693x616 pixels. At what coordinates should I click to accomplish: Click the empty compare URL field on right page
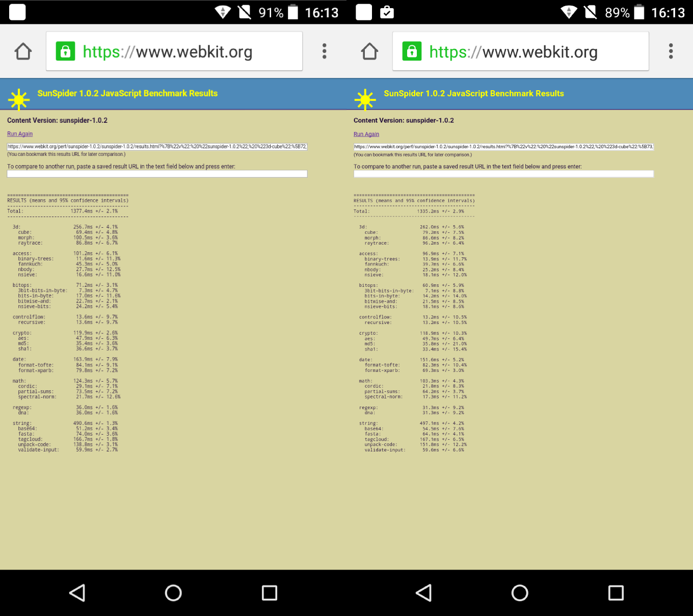[503, 174]
